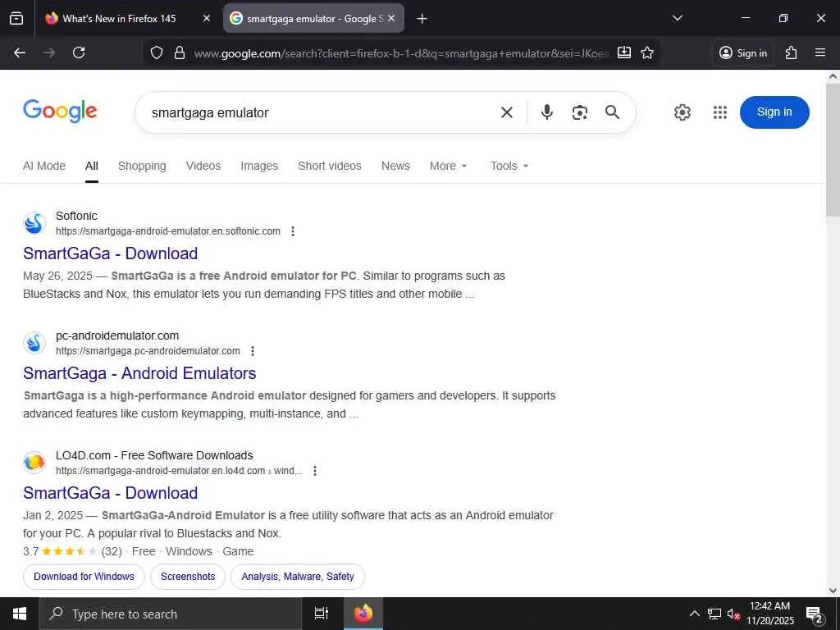840x630 pixels.
Task: Switch to AI Mode search tab
Action: click(x=44, y=166)
